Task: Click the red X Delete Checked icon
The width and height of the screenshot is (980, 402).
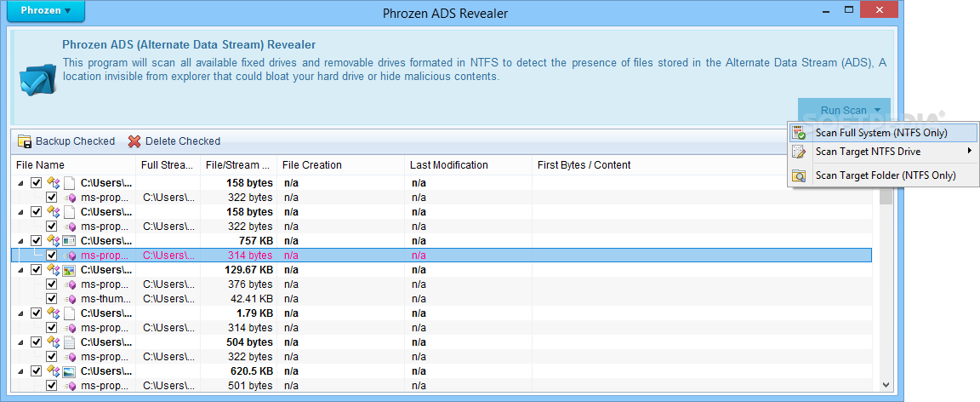Action: coord(134,141)
